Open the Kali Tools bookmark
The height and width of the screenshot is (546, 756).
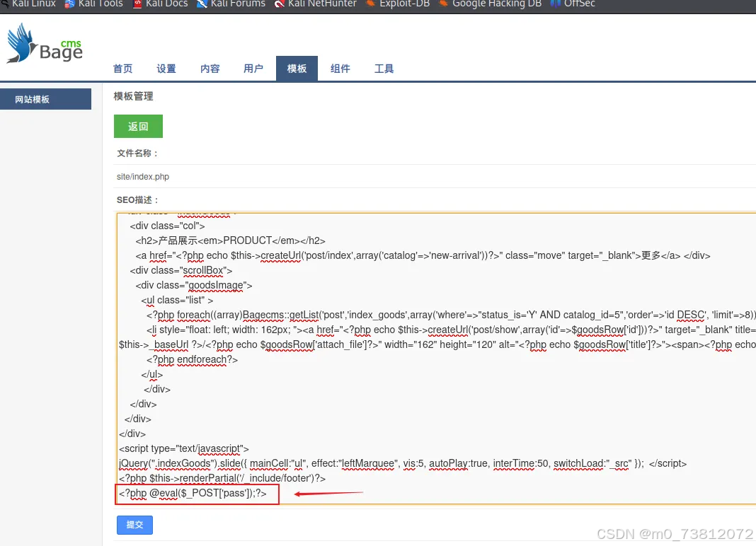tap(94, 4)
